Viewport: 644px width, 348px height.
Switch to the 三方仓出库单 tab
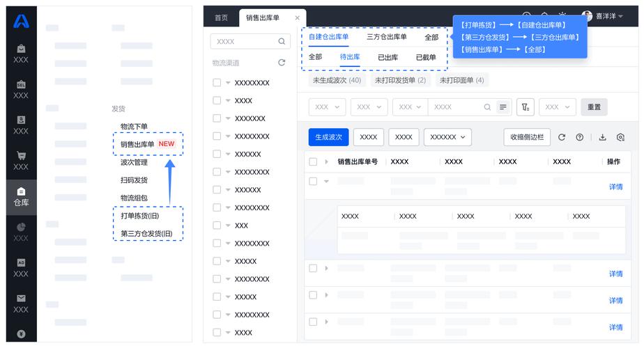tap(387, 37)
